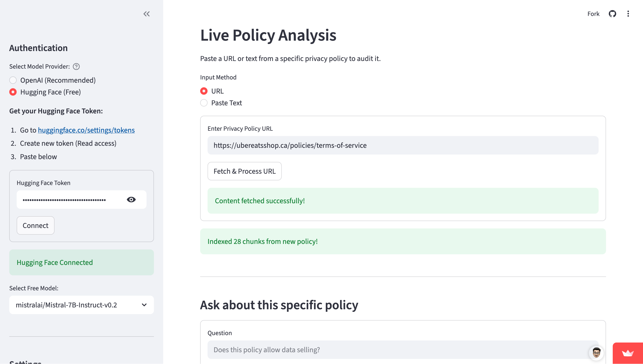Click the 'Content fetched successfully!' message
The height and width of the screenshot is (364, 643).
403,201
